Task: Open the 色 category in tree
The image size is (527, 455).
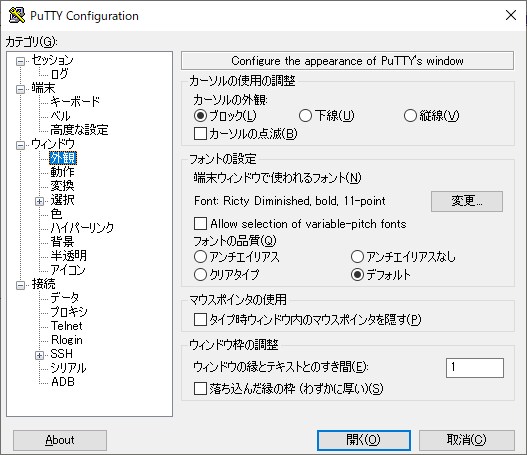Action: point(56,214)
